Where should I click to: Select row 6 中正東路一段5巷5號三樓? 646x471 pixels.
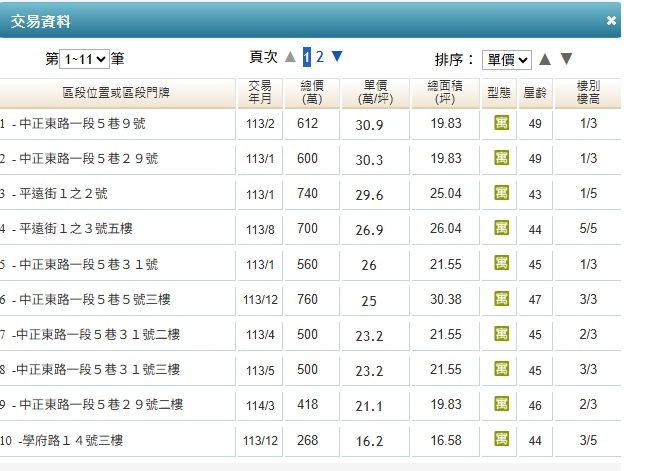[310, 300]
